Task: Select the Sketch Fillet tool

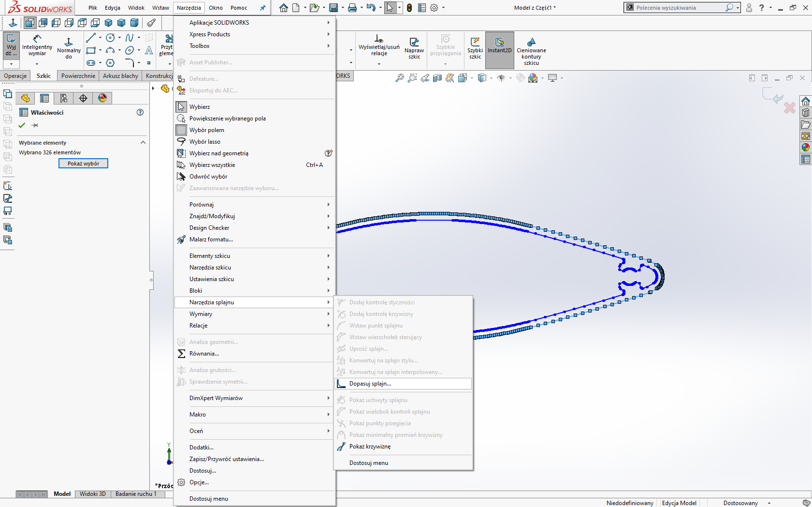Action: pos(130,63)
